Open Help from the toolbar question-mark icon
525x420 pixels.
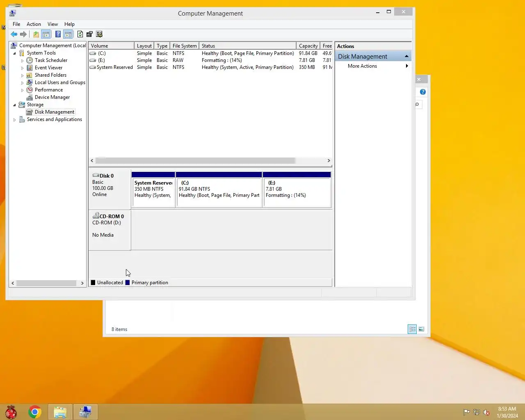[x=58, y=34]
